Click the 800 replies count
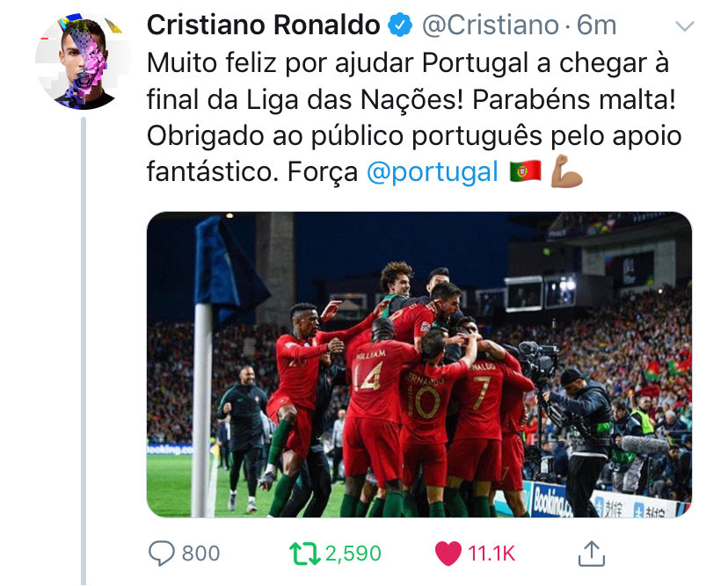The width and height of the screenshot is (728, 586). pyautogui.click(x=200, y=553)
